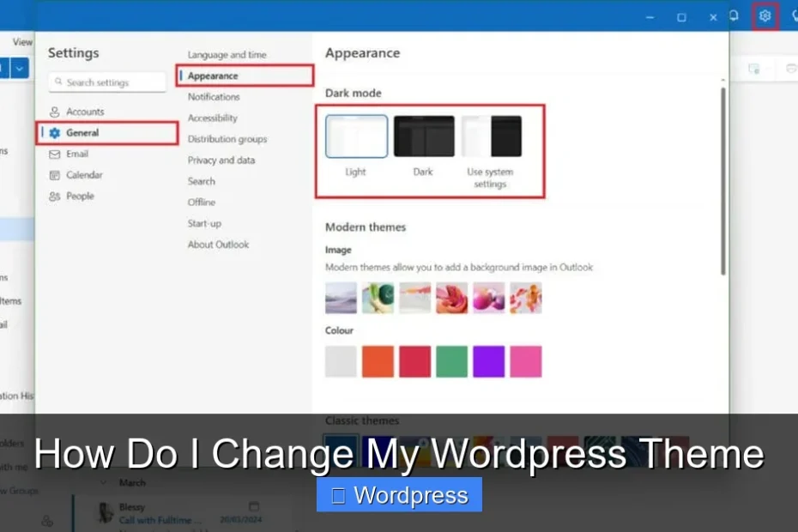Open the View tab in Outlook ribbon

pos(23,42)
